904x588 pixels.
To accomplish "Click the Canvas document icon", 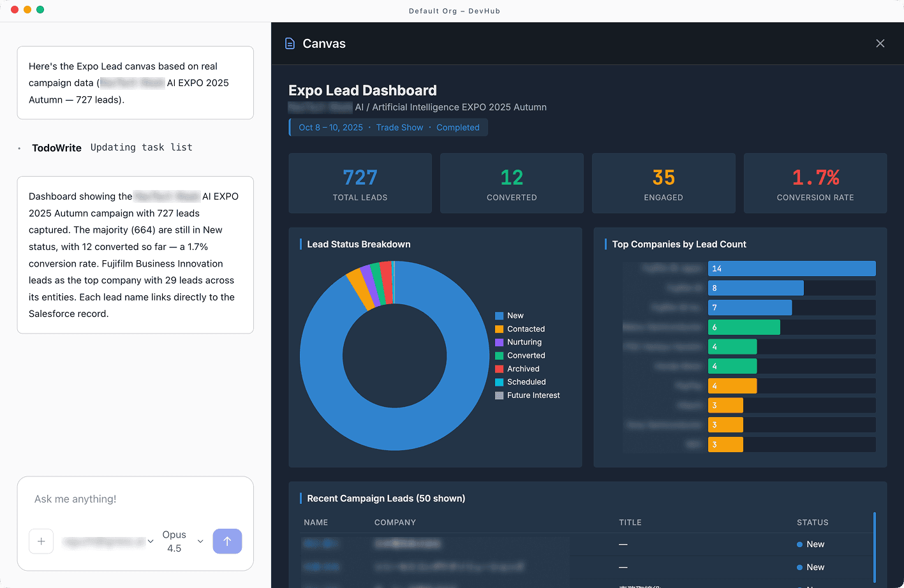I will click(290, 43).
